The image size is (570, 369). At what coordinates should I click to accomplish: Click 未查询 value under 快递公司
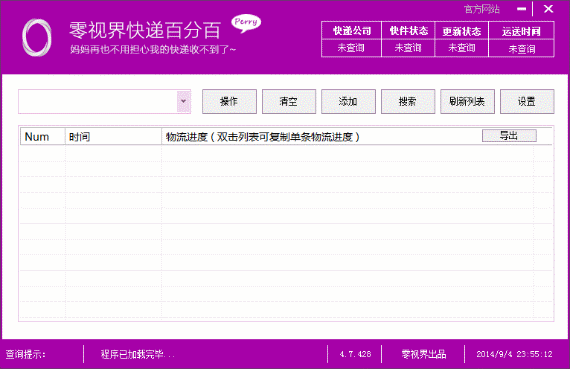[x=351, y=48]
